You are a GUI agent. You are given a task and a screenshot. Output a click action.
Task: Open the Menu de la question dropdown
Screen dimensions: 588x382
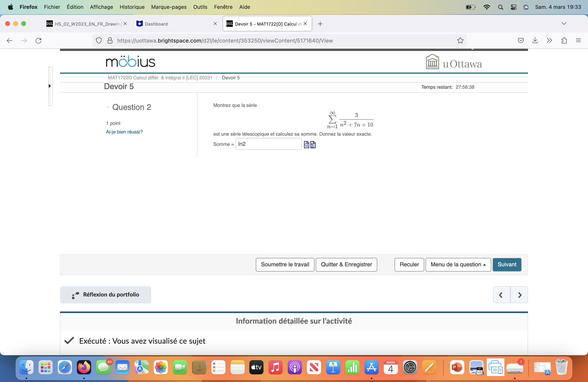click(x=458, y=265)
